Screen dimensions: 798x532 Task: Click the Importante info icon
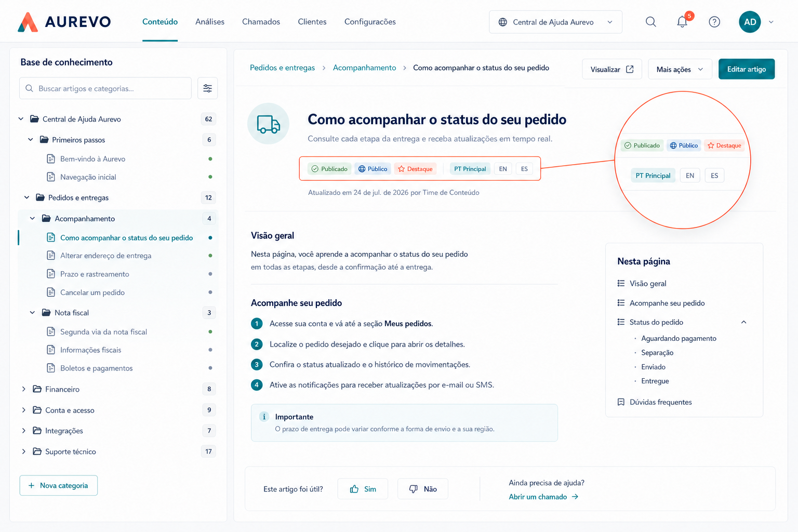click(x=264, y=417)
